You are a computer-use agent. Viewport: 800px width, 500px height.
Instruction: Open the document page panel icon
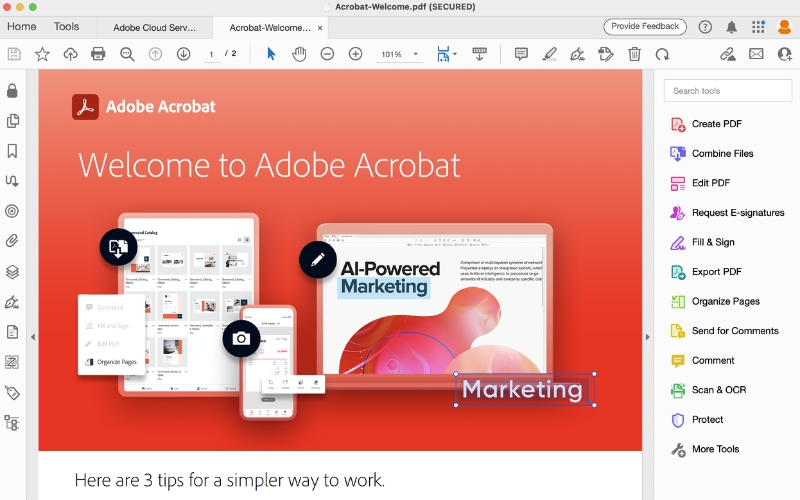[12, 332]
